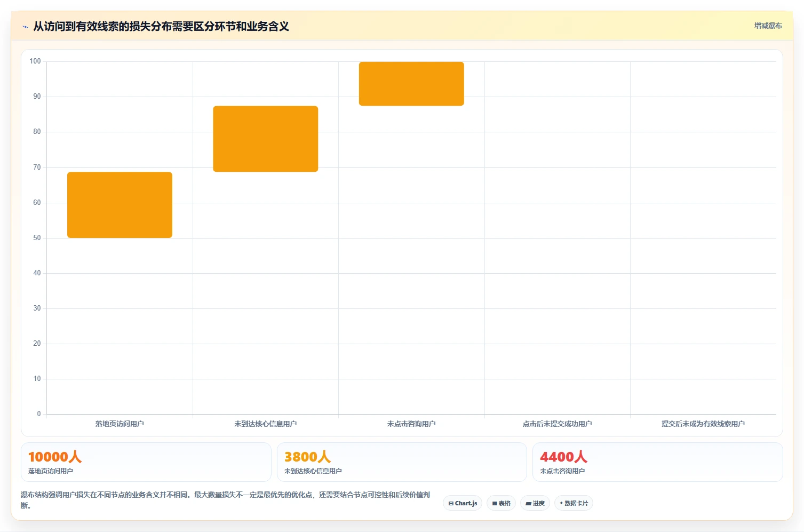Open the 10000人 data card
804x532 pixels.
pos(146,462)
